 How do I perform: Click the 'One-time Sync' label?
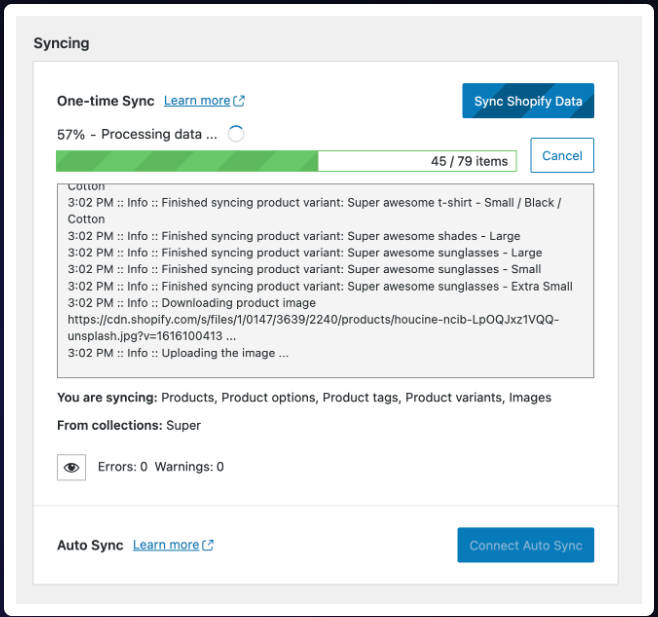[x=106, y=101]
